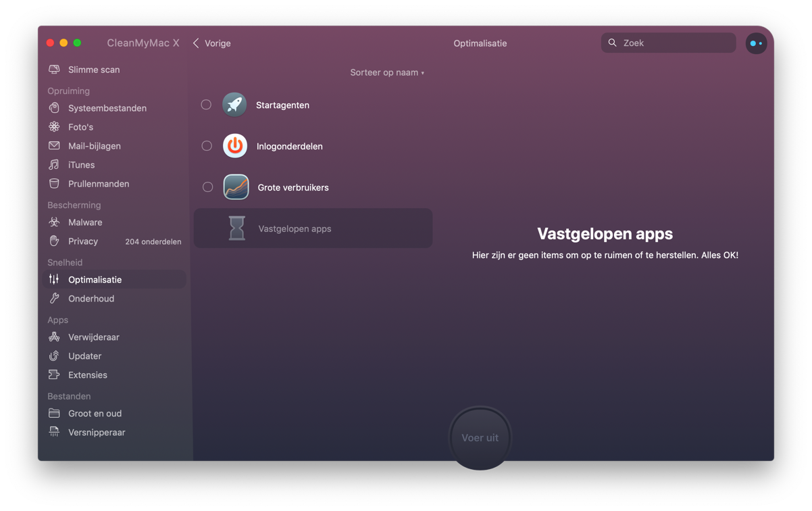Image resolution: width=812 pixels, height=511 pixels.
Task: Click the Grote verbruikers chart icon
Action: click(x=236, y=187)
